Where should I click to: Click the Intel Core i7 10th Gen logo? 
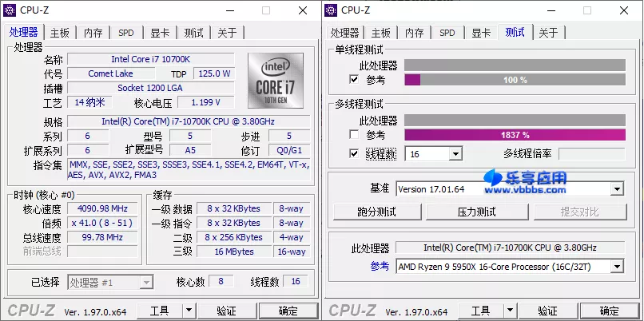[x=275, y=81]
